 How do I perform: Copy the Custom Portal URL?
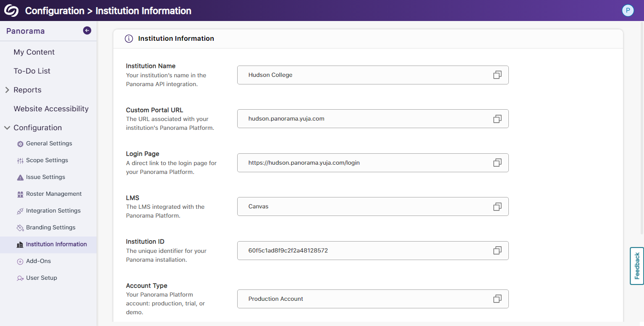pos(497,119)
